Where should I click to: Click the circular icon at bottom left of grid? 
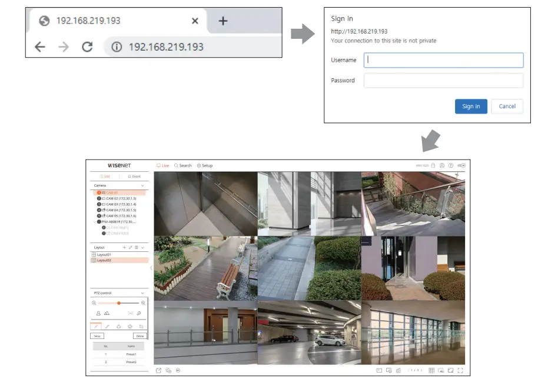178,370
